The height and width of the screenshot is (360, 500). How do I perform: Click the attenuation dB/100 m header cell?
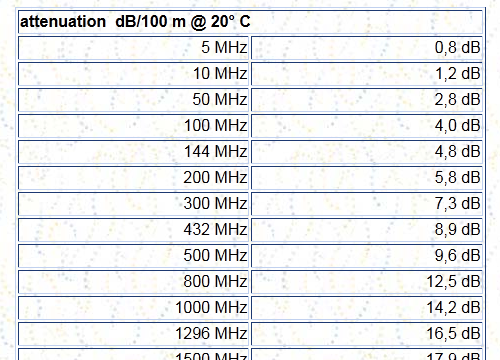click(x=250, y=22)
